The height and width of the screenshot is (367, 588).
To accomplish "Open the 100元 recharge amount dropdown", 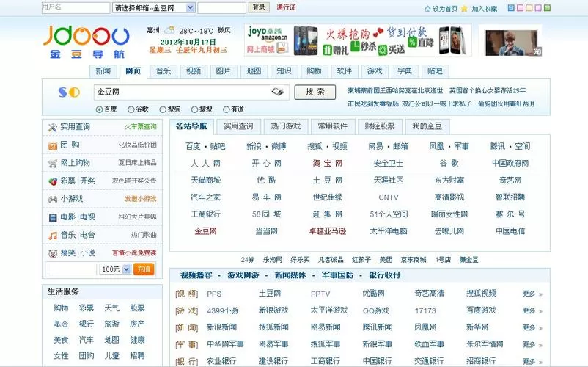I will point(116,269).
